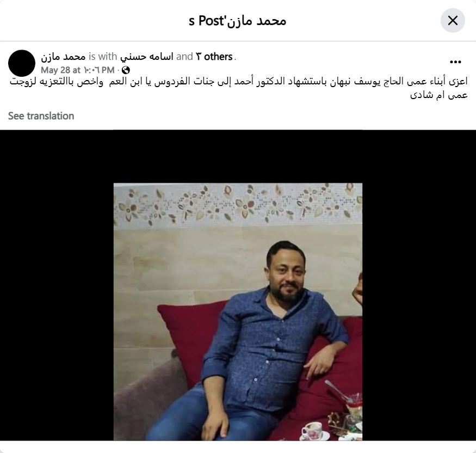Click the May 28 timestamp link
Screen dimensions: 476x453
pos(77,70)
